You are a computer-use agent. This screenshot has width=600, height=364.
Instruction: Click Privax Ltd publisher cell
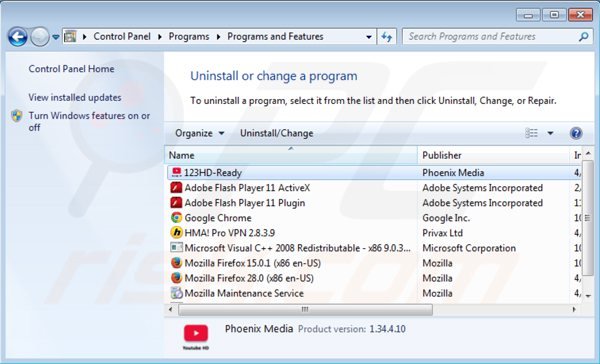click(x=442, y=233)
